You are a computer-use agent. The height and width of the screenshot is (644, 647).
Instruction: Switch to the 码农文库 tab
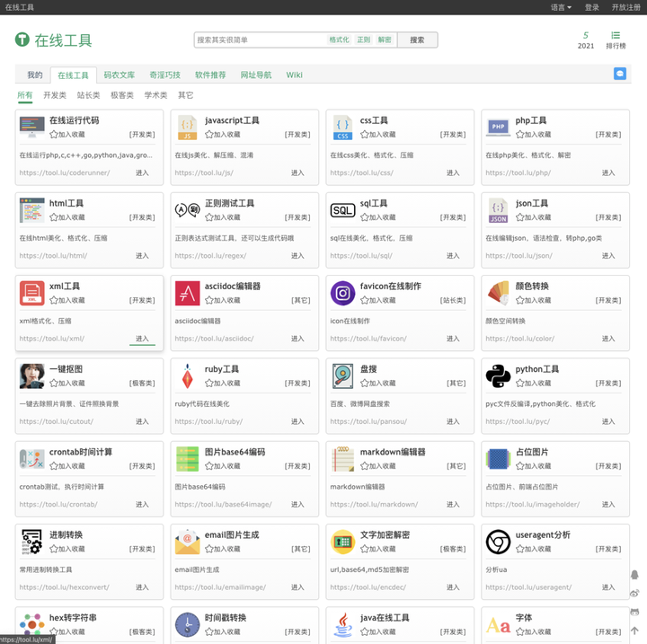coord(119,75)
